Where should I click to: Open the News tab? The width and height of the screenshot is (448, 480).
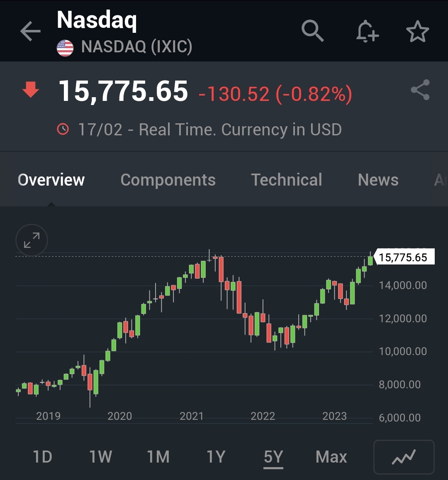click(378, 180)
